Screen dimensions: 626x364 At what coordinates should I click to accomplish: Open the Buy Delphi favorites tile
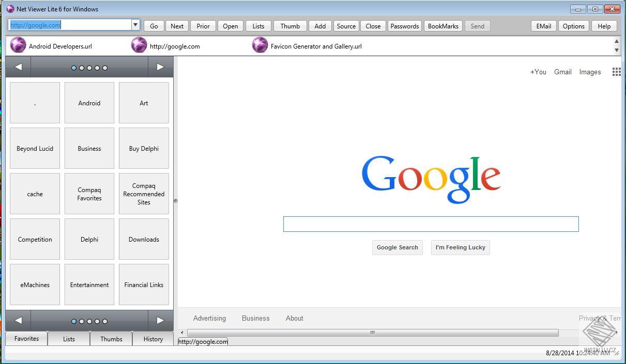coord(144,148)
